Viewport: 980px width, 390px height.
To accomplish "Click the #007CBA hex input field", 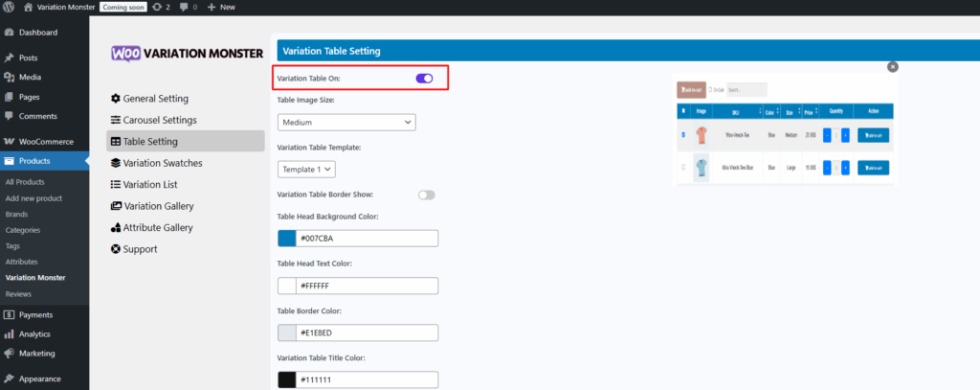I will 367,239.
